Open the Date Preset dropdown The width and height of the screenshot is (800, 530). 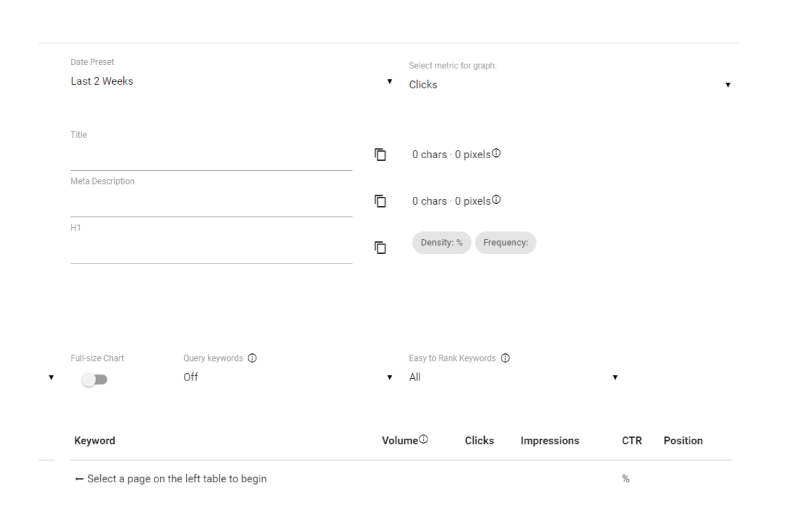pos(232,81)
